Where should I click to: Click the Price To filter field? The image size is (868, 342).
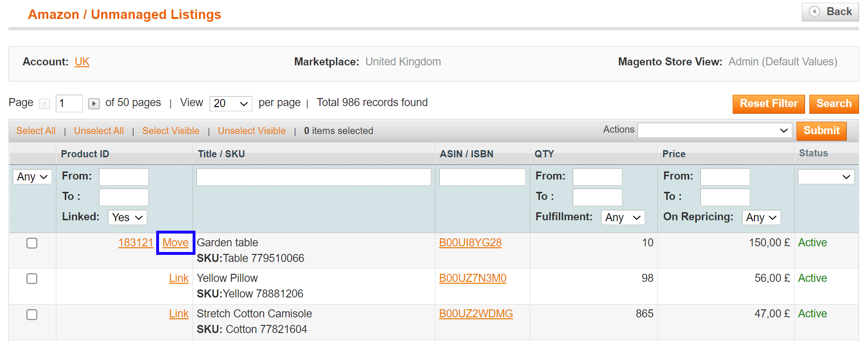pos(725,197)
